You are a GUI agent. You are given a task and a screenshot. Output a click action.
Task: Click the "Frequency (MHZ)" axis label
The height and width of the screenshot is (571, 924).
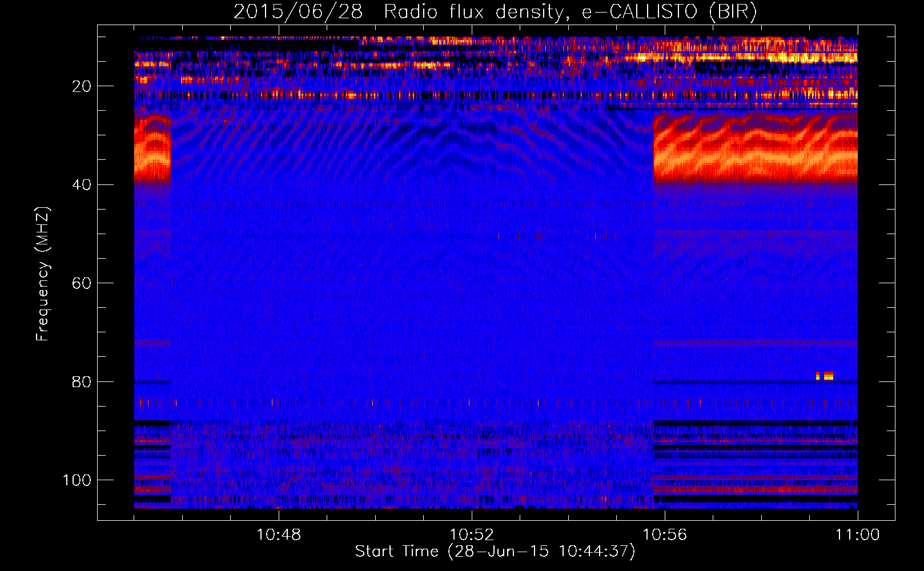point(43,274)
